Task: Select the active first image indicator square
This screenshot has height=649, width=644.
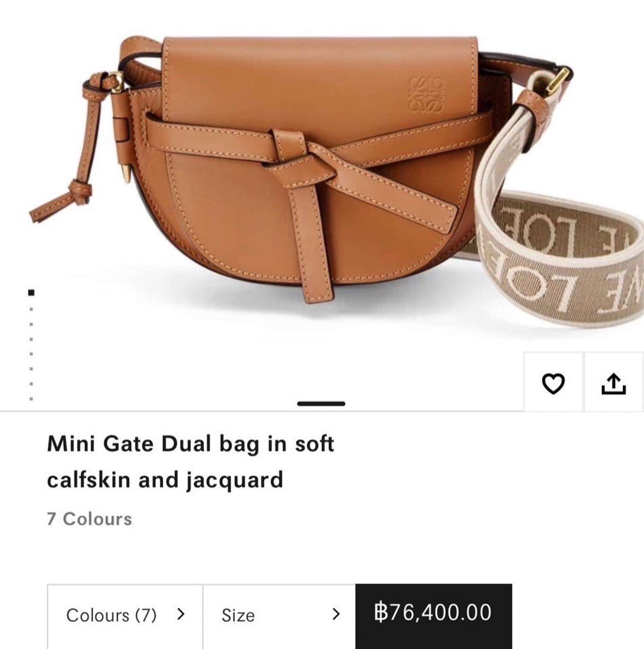Action: pos(31,293)
